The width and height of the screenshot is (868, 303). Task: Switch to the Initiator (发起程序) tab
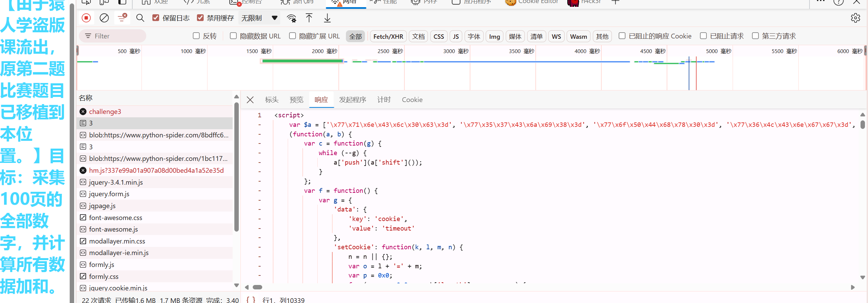pos(352,100)
